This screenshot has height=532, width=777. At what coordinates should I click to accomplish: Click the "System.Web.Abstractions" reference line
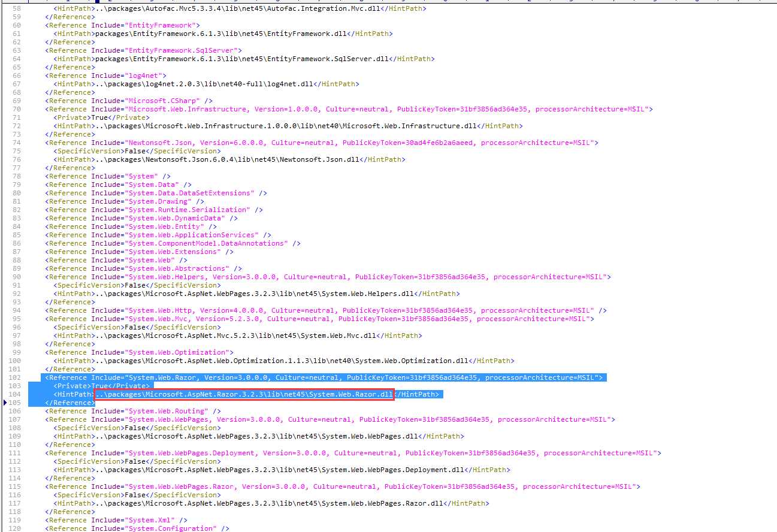143,268
